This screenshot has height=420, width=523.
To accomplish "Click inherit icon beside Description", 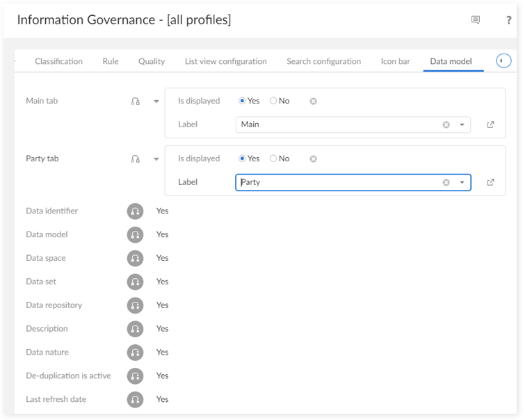I will tap(135, 329).
